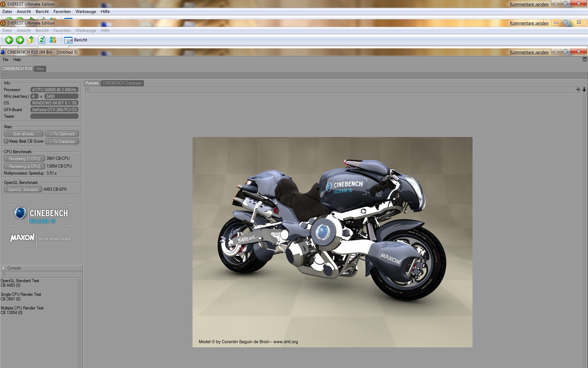
Task: Click the MAXON logo in the left panel
Action: click(22, 238)
